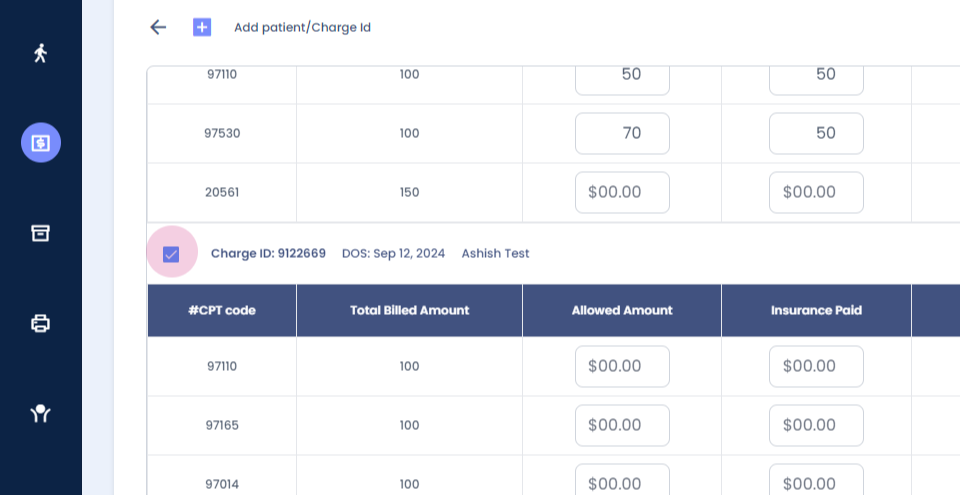This screenshot has height=495, width=960.
Task: Click Allowed Amount field for CPT 20561
Action: pos(622,192)
